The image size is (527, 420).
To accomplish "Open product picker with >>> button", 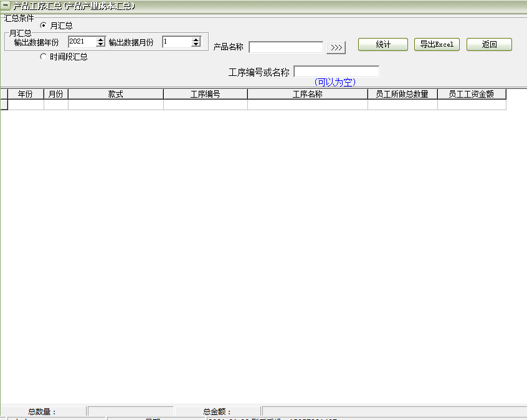I will (x=336, y=47).
